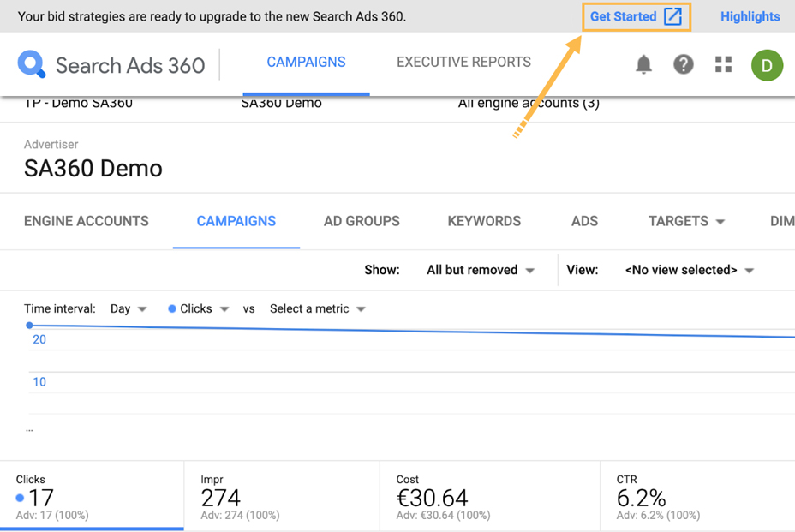Change the Time interval Day dropdown
795x532 pixels.
tap(129, 309)
